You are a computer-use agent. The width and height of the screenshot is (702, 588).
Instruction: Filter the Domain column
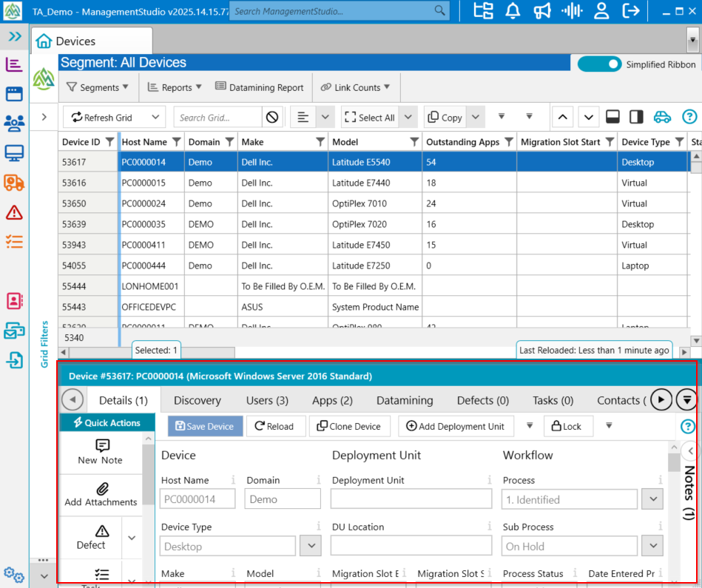coord(229,142)
